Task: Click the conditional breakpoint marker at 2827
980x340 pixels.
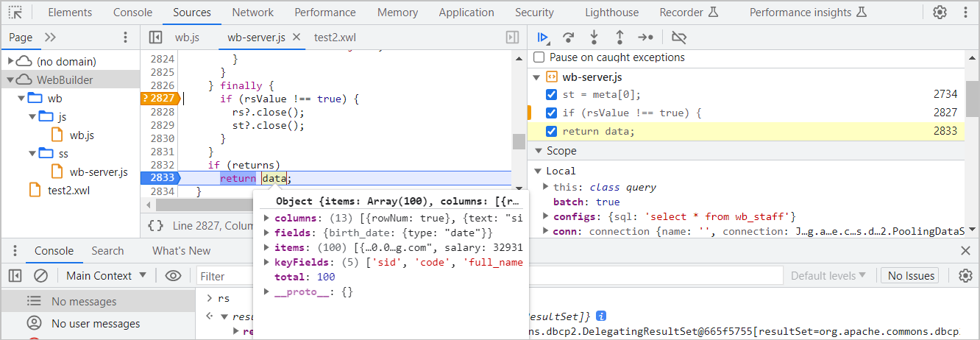Action: tap(160, 99)
